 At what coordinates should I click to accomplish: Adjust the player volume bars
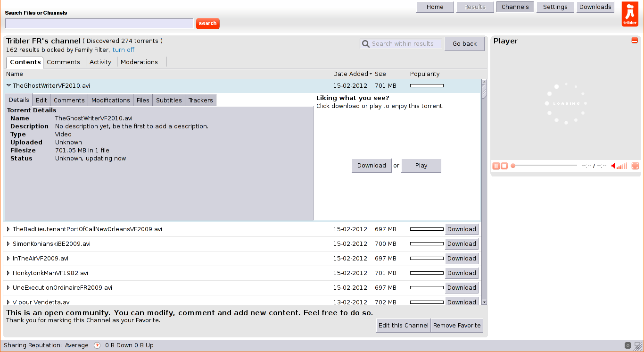(622, 166)
